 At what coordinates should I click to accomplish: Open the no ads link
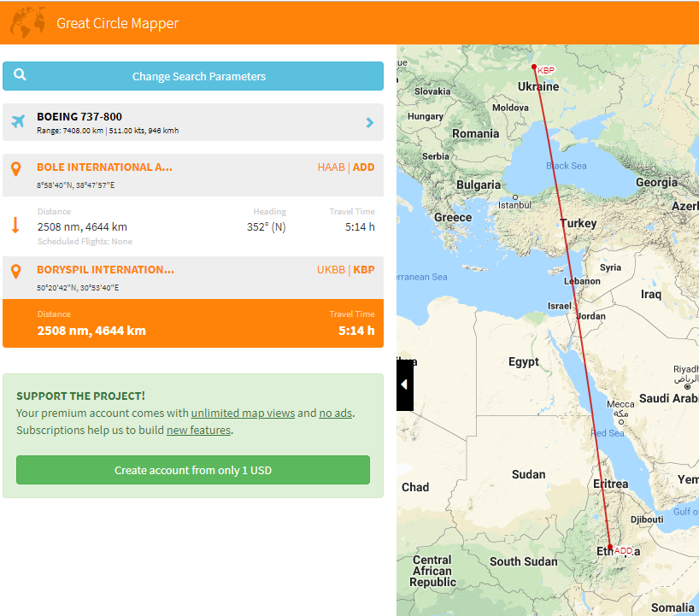tap(335, 414)
